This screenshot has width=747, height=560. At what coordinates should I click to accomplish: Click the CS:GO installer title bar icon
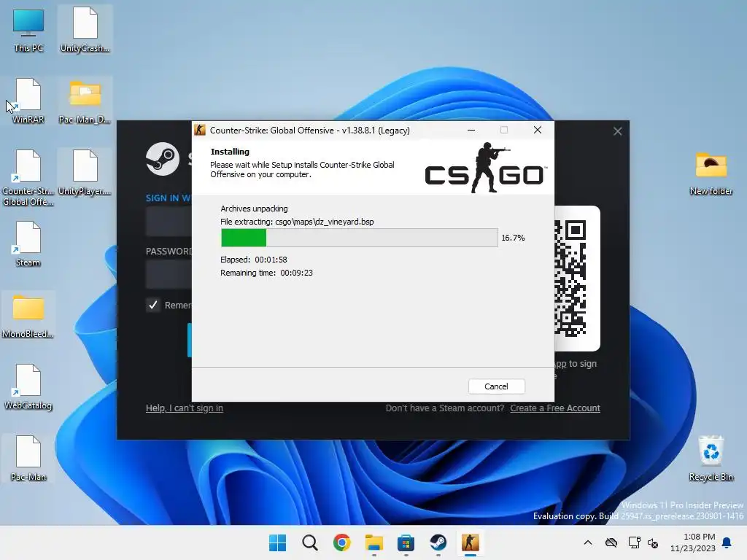[x=200, y=130]
